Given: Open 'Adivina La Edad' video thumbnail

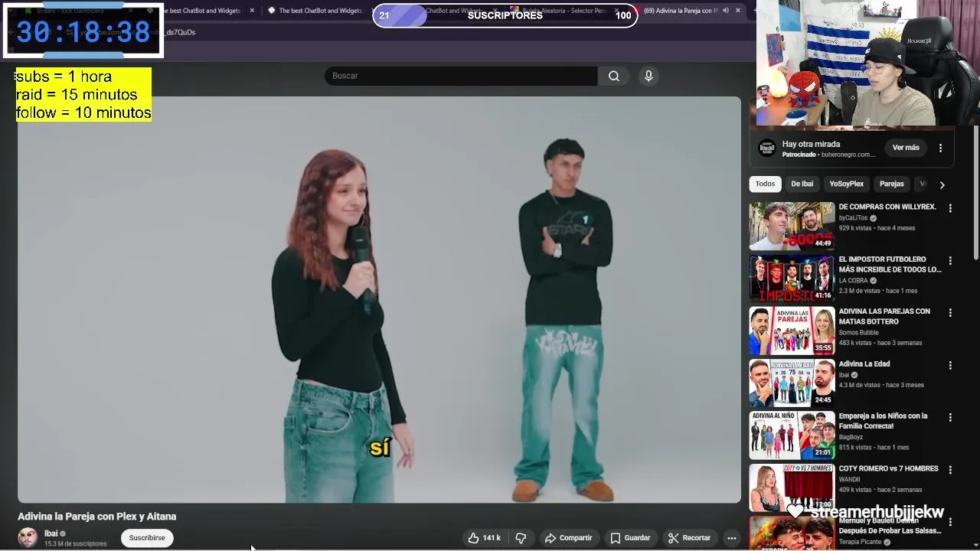Looking at the screenshot, I should (x=792, y=383).
